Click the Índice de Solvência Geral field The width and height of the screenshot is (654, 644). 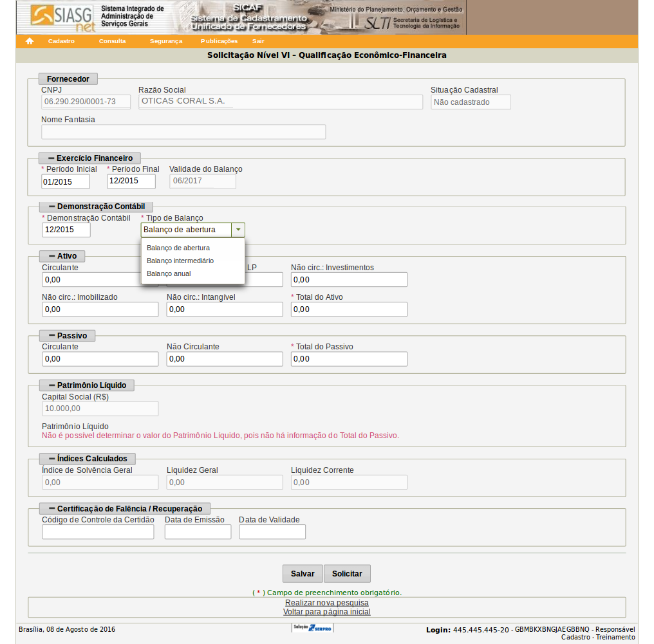[x=100, y=483]
